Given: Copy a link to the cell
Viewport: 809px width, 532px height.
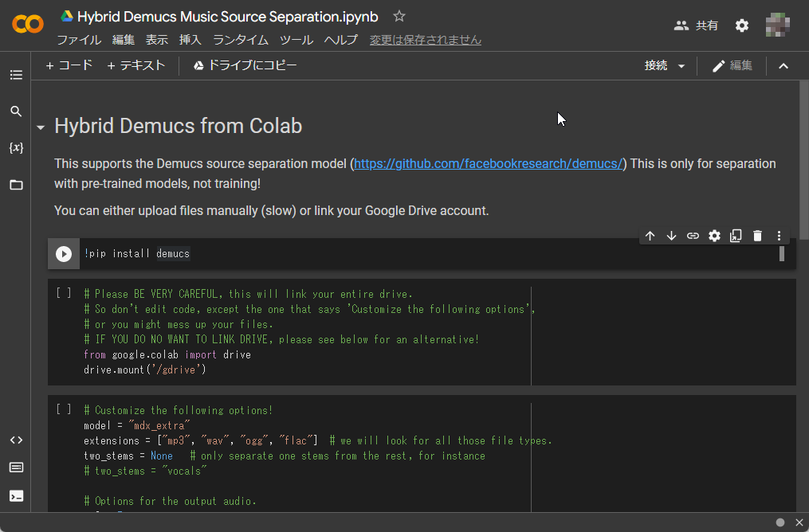Looking at the screenshot, I should (693, 236).
